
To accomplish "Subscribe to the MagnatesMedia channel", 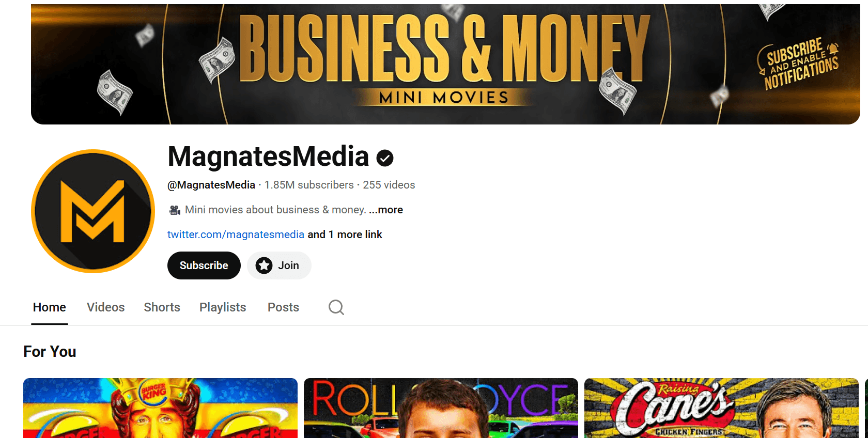I will click(x=204, y=265).
